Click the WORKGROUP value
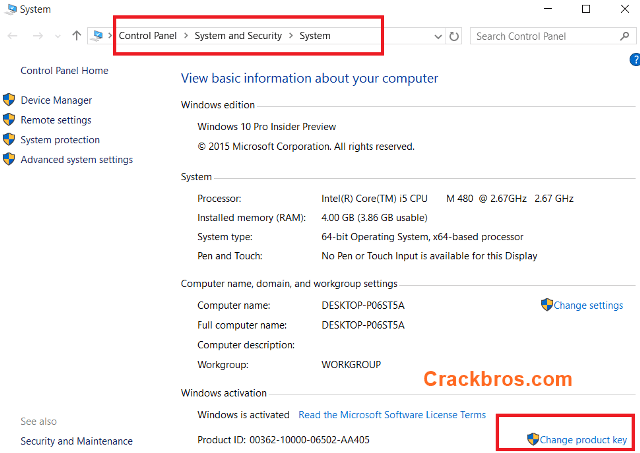Image resolution: width=640 pixels, height=453 pixels. tap(351, 364)
